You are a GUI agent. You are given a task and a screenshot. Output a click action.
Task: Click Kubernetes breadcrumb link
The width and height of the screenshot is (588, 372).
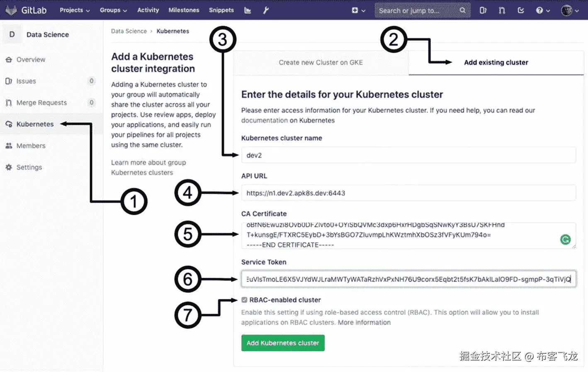click(173, 31)
